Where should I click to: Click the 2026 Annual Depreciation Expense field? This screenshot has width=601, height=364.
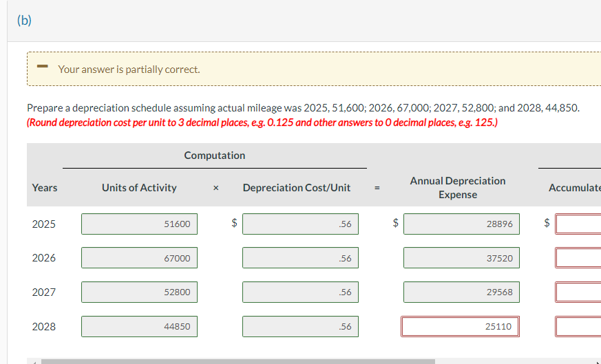point(461,258)
